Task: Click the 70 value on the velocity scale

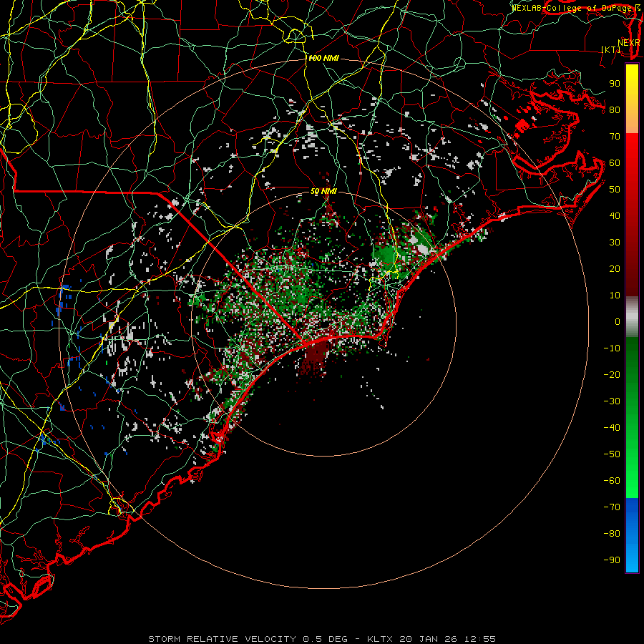Action: [x=615, y=137]
